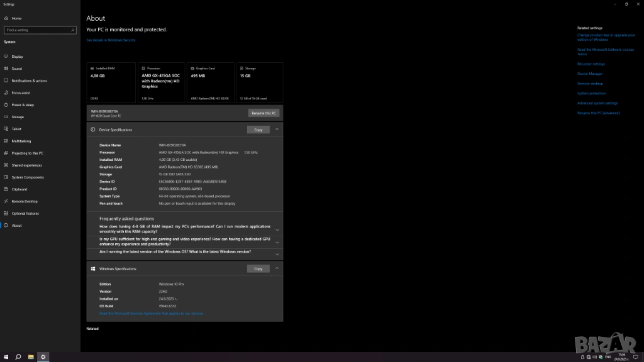Open Remote Desktop settings

25,201
